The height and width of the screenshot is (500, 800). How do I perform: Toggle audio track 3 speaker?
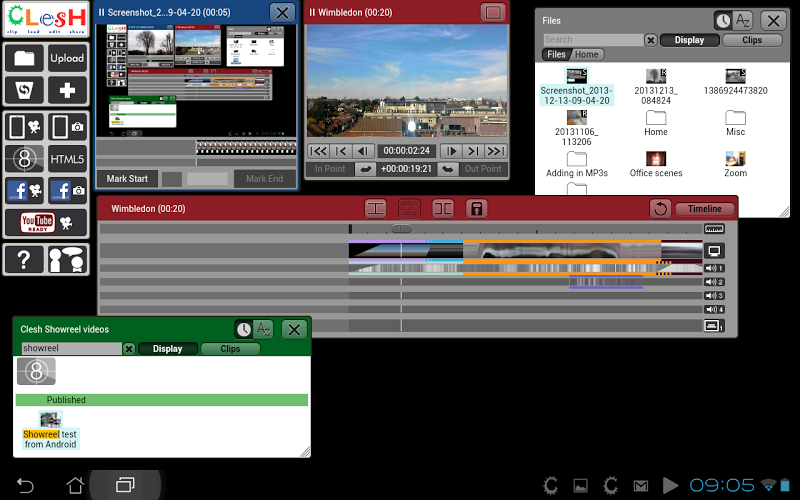714,296
